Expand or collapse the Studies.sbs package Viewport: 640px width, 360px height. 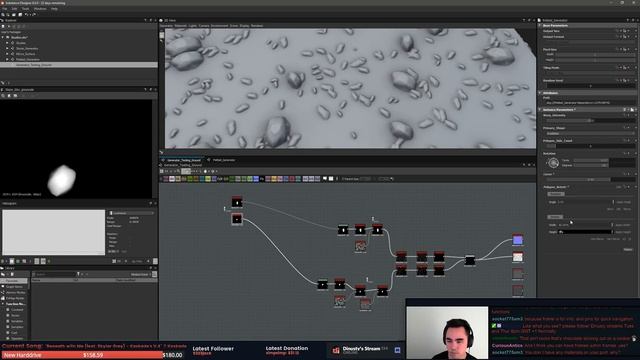click(x=3, y=37)
